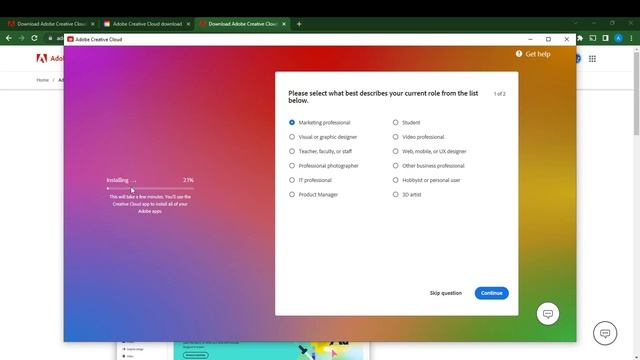This screenshot has width=640, height=360.
Task: Click the Adobe Creative Cloud title icon
Action: [71, 39]
